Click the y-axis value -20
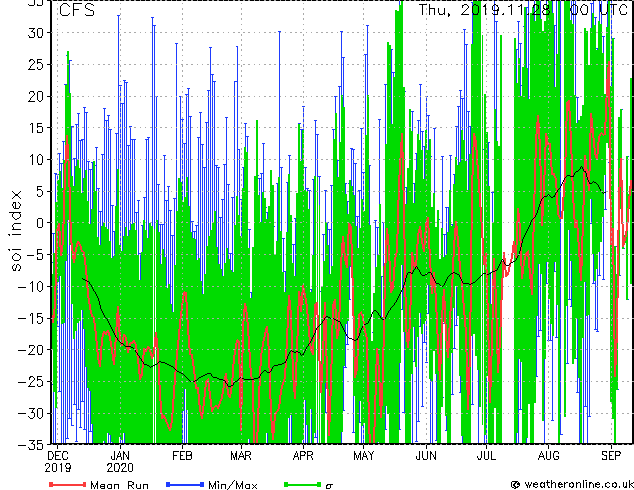The height and width of the screenshot is (490, 634). coord(30,350)
